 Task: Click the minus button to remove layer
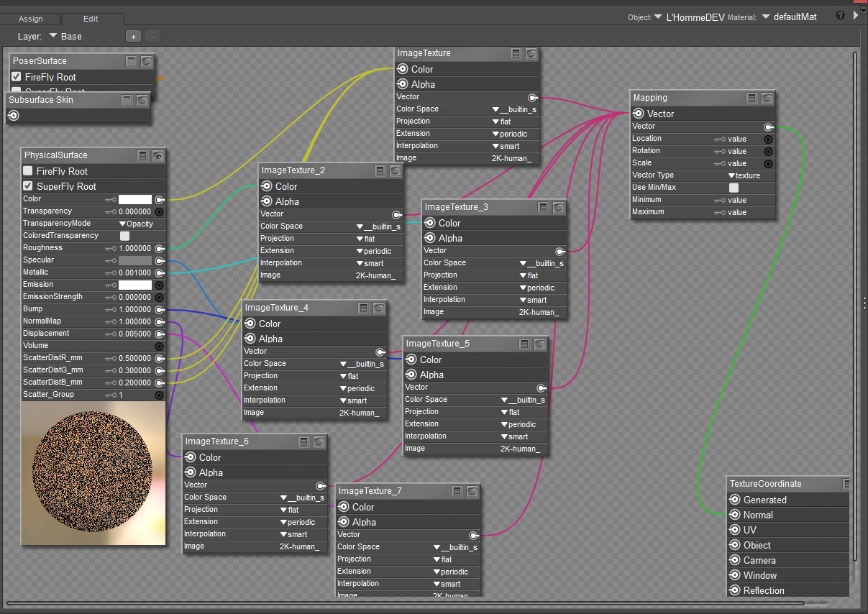[x=152, y=36]
